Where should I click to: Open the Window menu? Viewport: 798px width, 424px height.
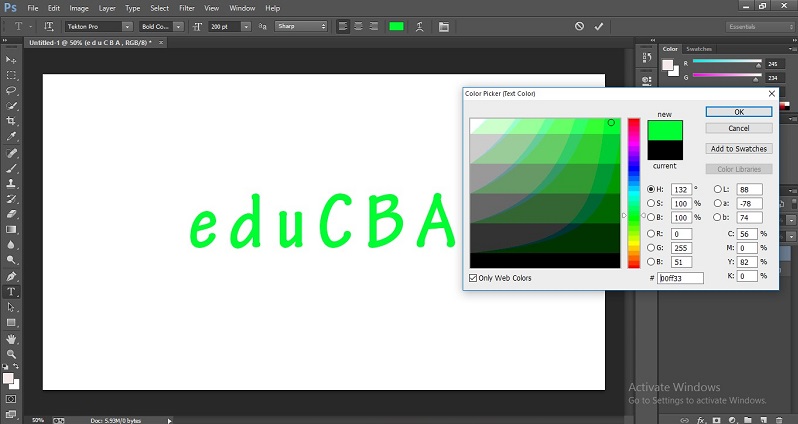tap(242, 8)
